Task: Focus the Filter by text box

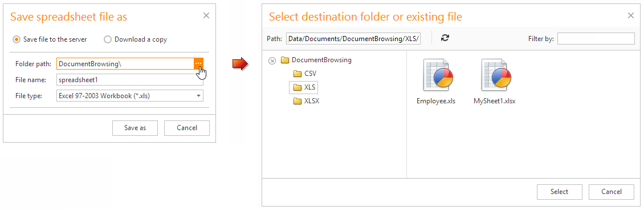Action: pyautogui.click(x=596, y=38)
